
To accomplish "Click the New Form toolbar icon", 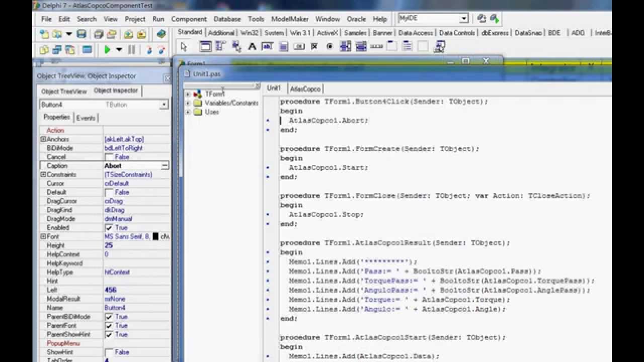I will click(x=87, y=50).
